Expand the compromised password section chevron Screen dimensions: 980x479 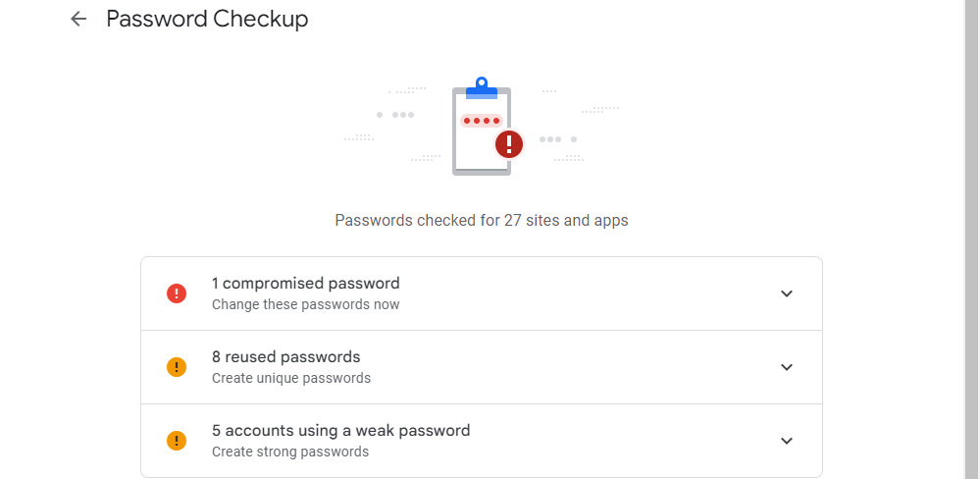tap(786, 293)
